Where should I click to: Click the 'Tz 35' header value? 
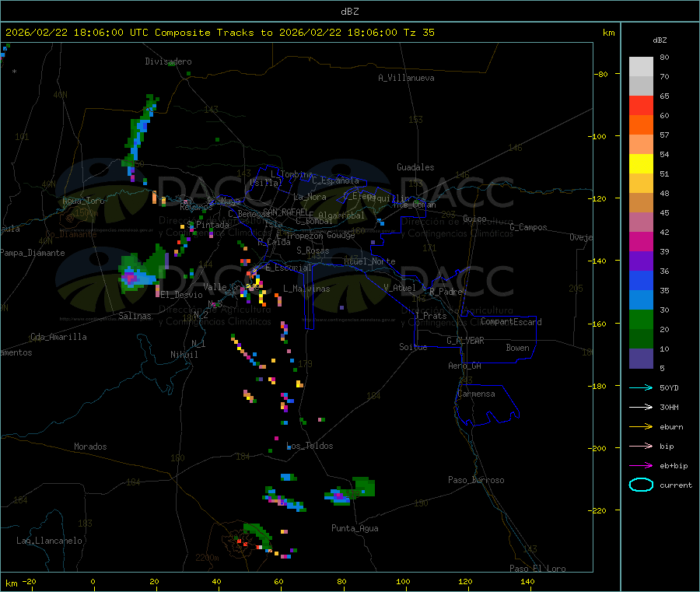[x=418, y=33]
